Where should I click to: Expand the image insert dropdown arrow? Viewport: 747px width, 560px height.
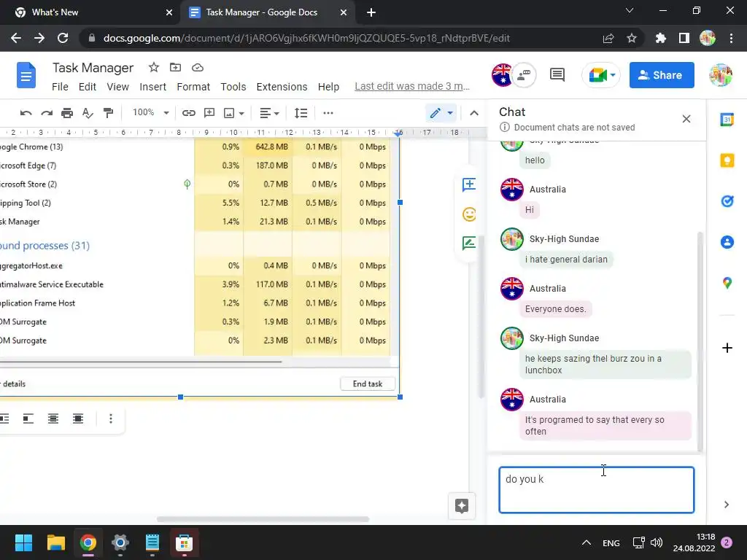[x=241, y=113]
